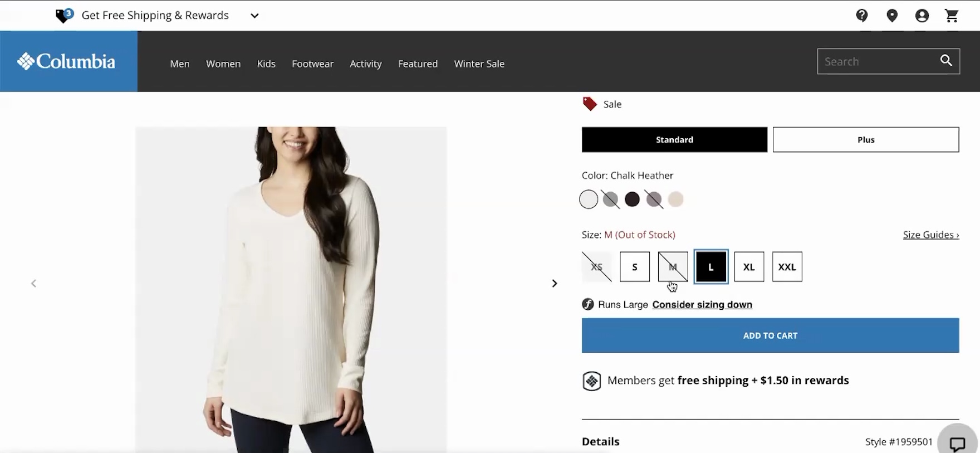Open the live chat bubble icon
Screen dimensions: 980x453
[x=957, y=444]
